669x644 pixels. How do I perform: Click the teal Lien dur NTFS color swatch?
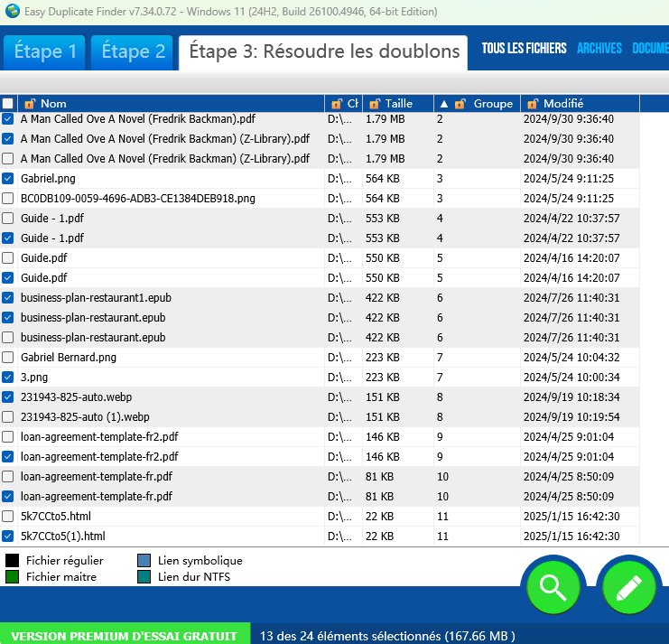point(144,576)
